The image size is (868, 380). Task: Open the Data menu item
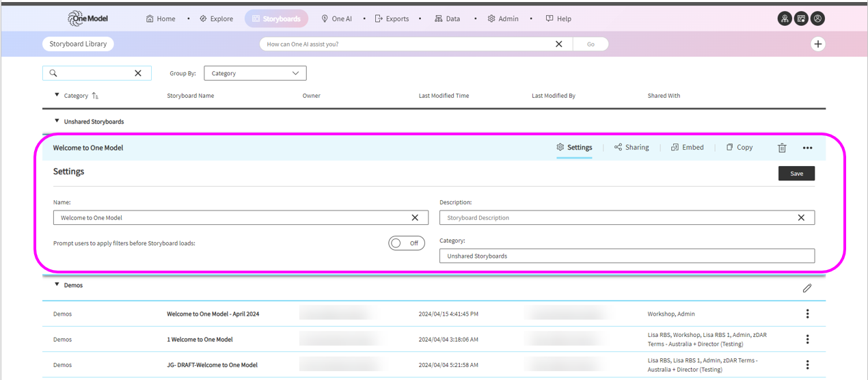pos(447,19)
